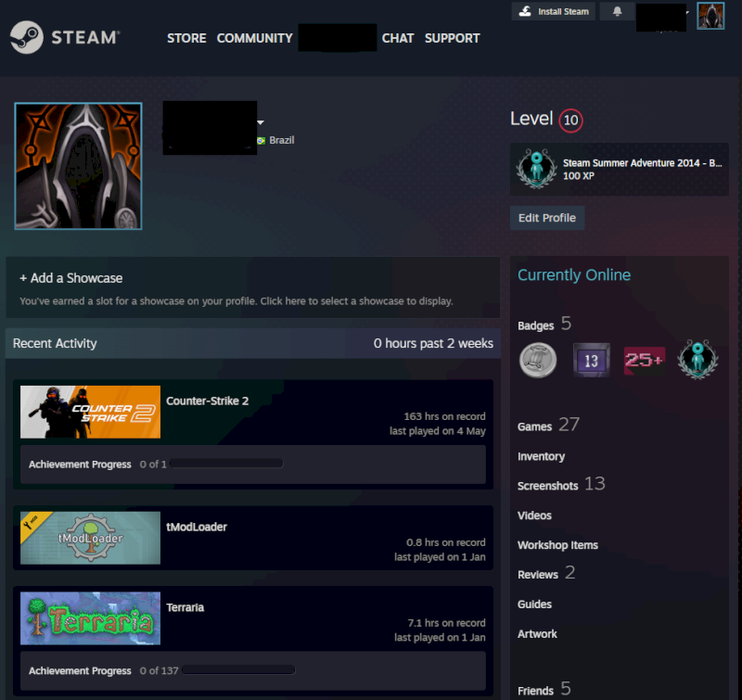
Task: Click Achievement Progress label for Terraria
Action: [80, 670]
